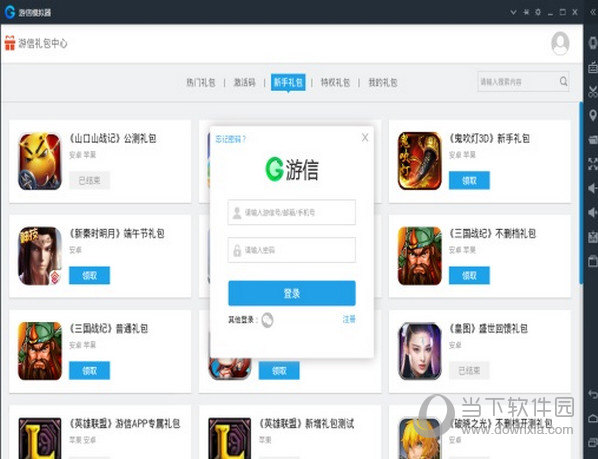The image size is (598, 459).
Task: Click the title 《山口山战纪》公测礼包
Action: tap(113, 138)
